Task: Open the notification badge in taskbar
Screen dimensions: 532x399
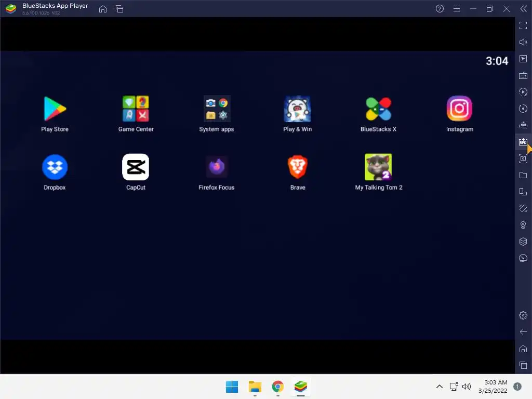Action: [x=517, y=387]
